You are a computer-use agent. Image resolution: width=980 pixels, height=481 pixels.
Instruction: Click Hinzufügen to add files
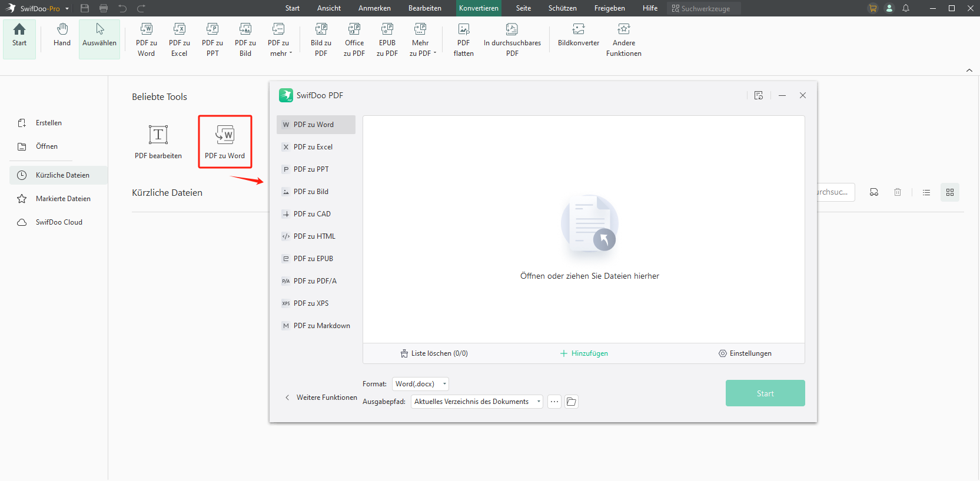[x=584, y=353]
